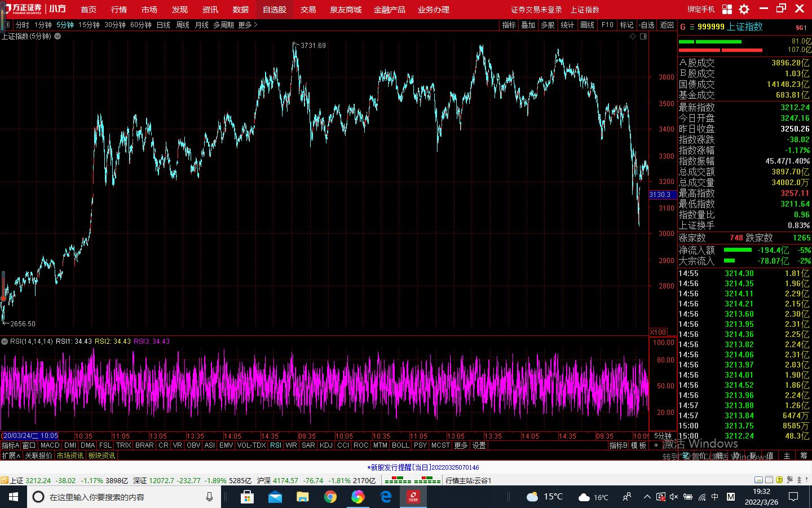The width and height of the screenshot is (812, 508).
Task: Click the new stock issue reminder link
Action: [x=423, y=467]
